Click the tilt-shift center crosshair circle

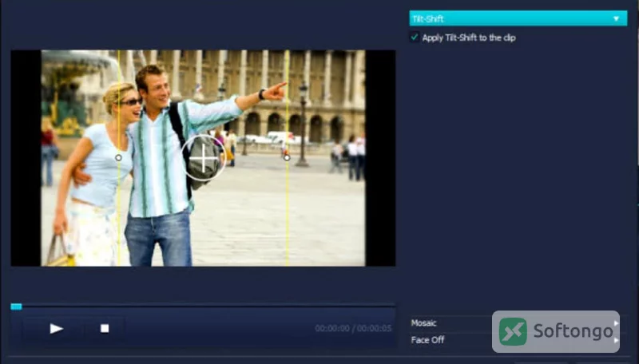click(x=204, y=158)
